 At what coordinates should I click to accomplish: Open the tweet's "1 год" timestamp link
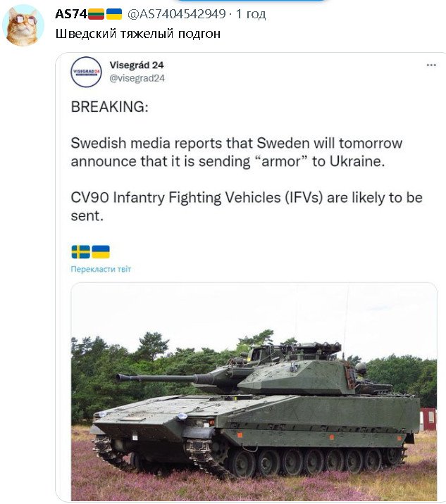(251, 14)
